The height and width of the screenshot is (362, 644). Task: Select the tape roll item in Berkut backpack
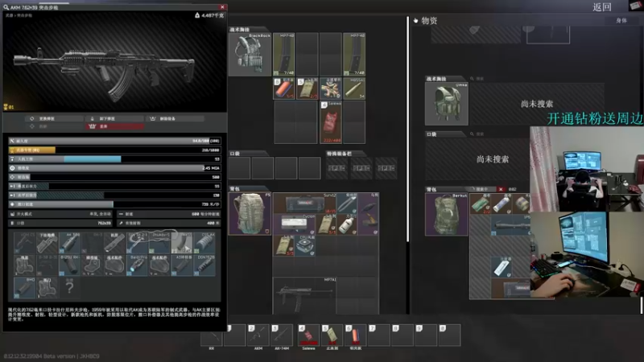(x=522, y=204)
